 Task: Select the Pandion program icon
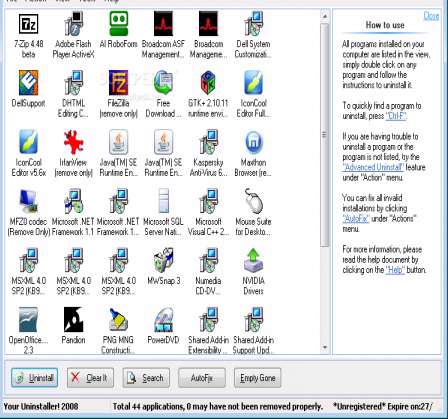click(73, 319)
